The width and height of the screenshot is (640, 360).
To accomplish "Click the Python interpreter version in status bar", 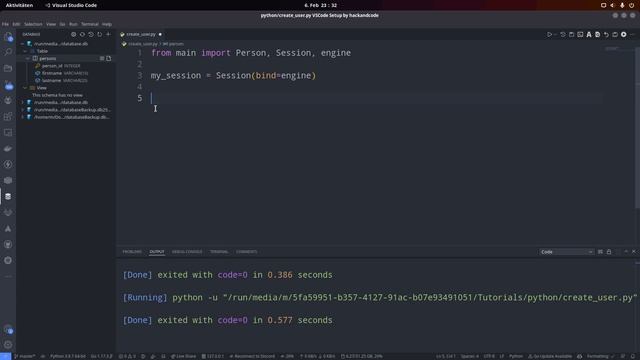I will (x=68, y=356).
